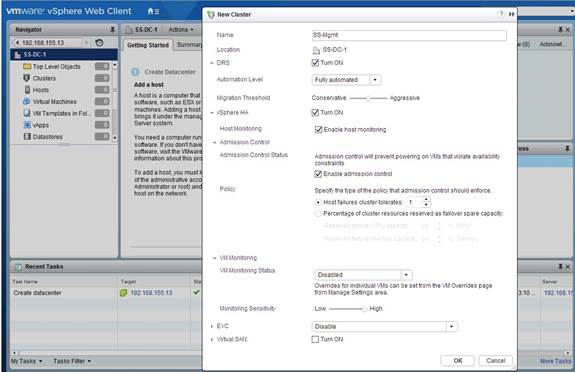Click the double-arrow icon in dialog header
The width and height of the screenshot is (575, 372).
(x=511, y=14)
